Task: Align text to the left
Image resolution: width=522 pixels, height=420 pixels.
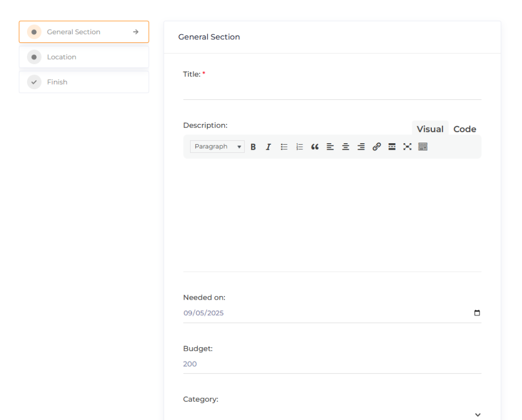Action: [x=330, y=147]
